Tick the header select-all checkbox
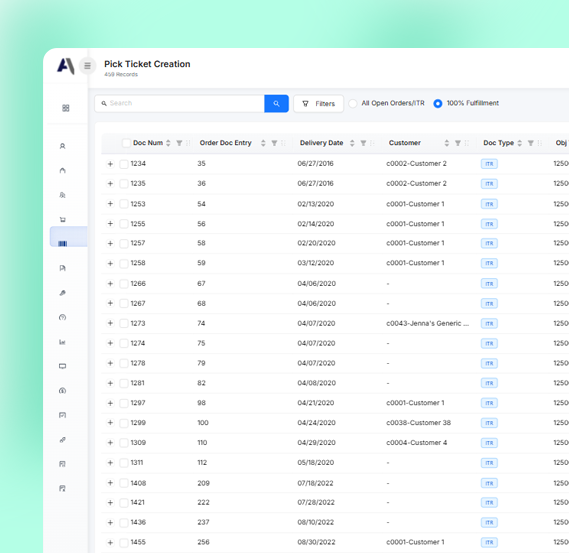Viewport: 569px width, 553px height. click(x=126, y=143)
